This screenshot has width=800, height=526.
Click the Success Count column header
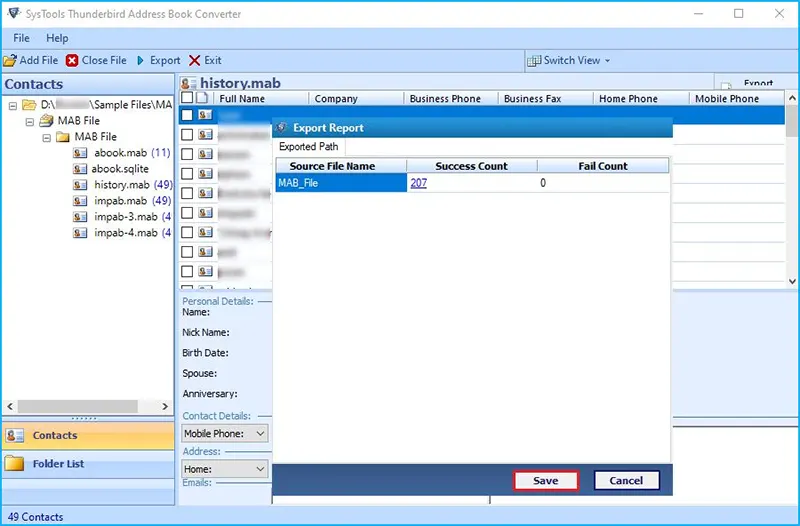[471, 166]
